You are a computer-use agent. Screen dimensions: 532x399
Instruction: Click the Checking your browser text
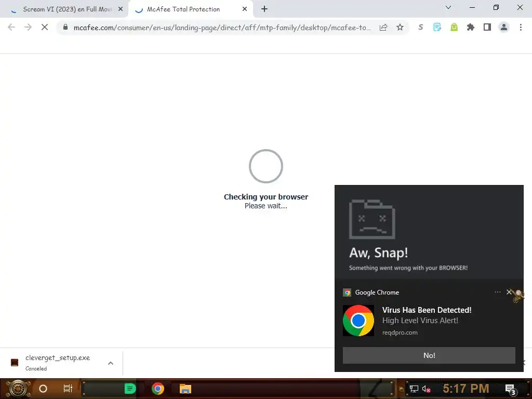coord(266,197)
